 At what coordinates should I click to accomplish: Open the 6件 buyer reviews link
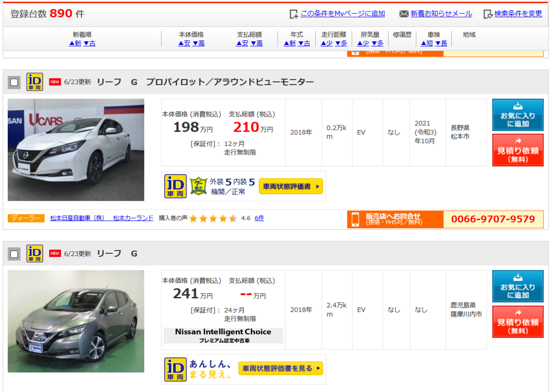259,218
